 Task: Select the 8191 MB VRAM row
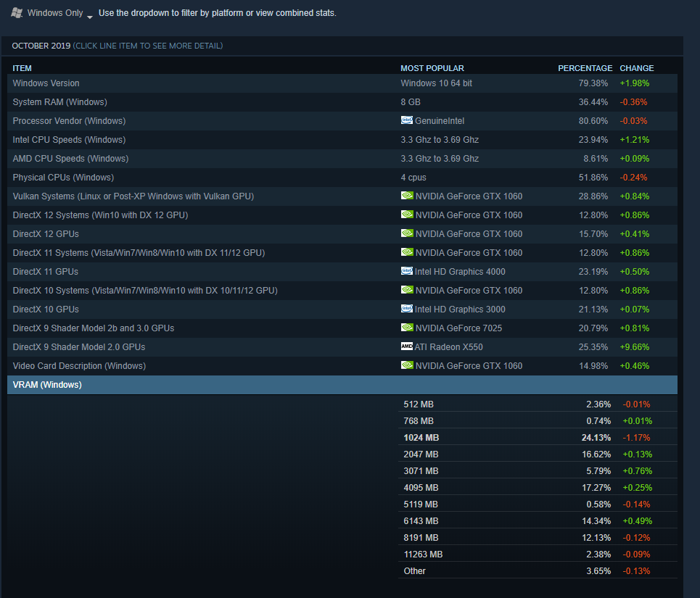pos(538,538)
